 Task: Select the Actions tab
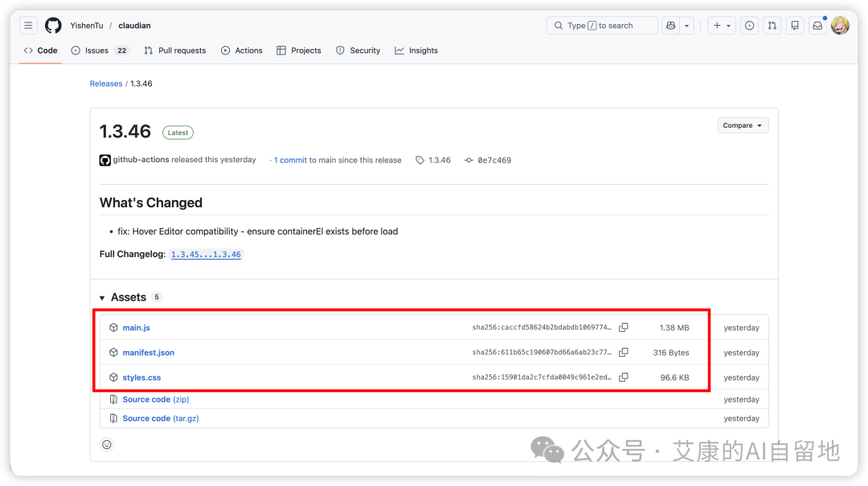(242, 51)
